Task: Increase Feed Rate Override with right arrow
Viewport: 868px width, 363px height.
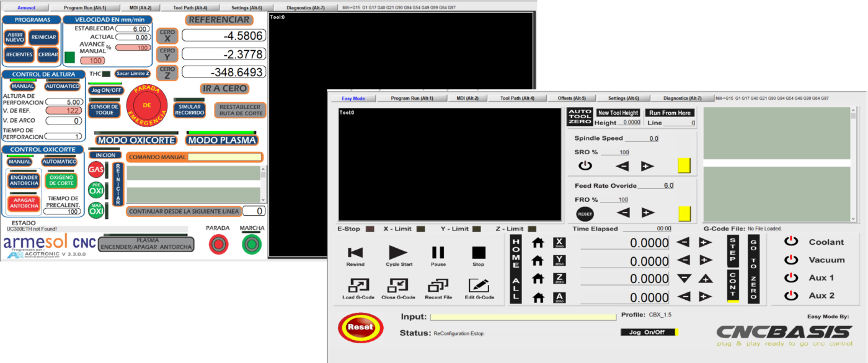Action: tap(647, 212)
